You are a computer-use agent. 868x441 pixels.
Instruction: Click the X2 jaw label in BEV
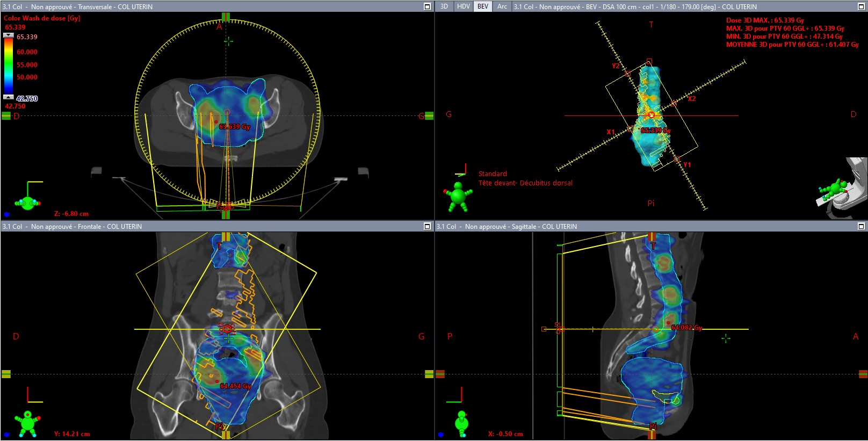tap(692, 99)
